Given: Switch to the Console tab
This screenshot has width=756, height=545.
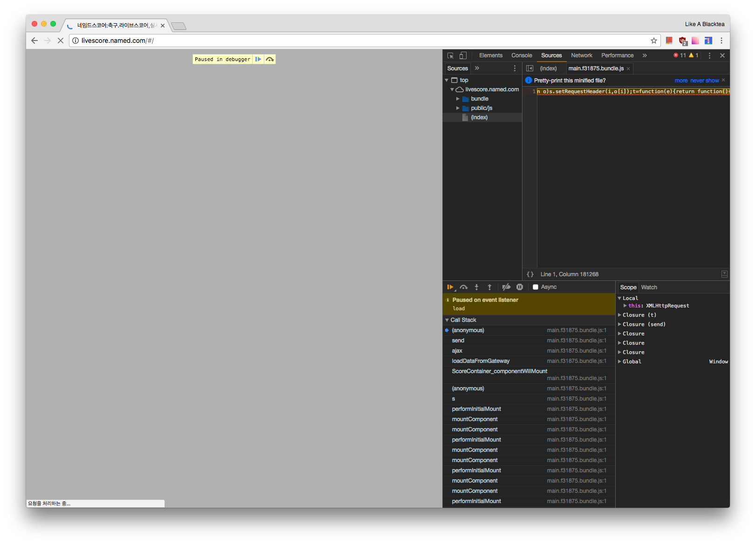Looking at the screenshot, I should pos(522,55).
